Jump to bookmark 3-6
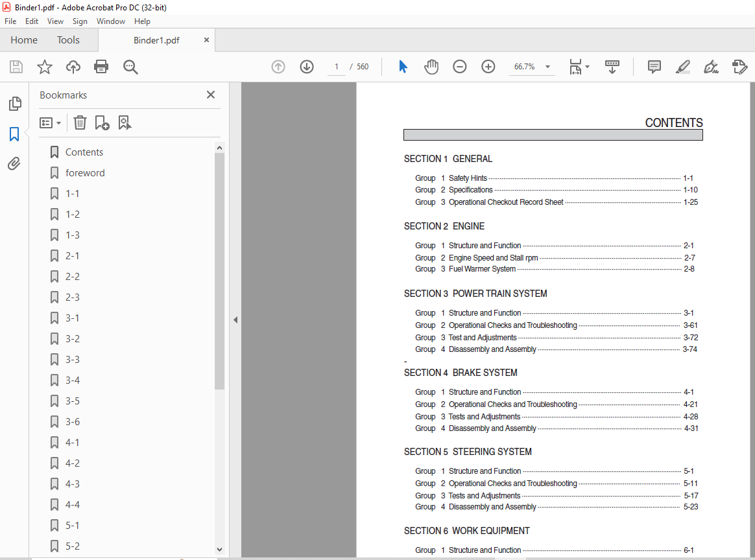Screen dimensions: 755x560 pos(73,421)
